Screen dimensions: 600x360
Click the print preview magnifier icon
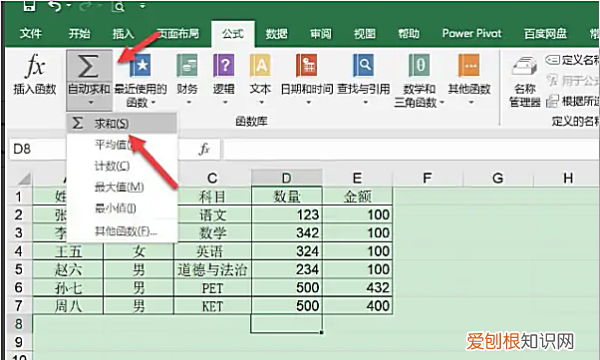118,6
